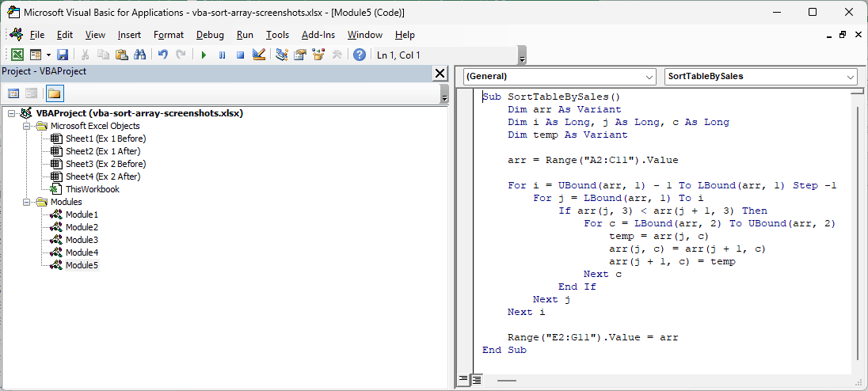Open the Help menu

pos(405,35)
